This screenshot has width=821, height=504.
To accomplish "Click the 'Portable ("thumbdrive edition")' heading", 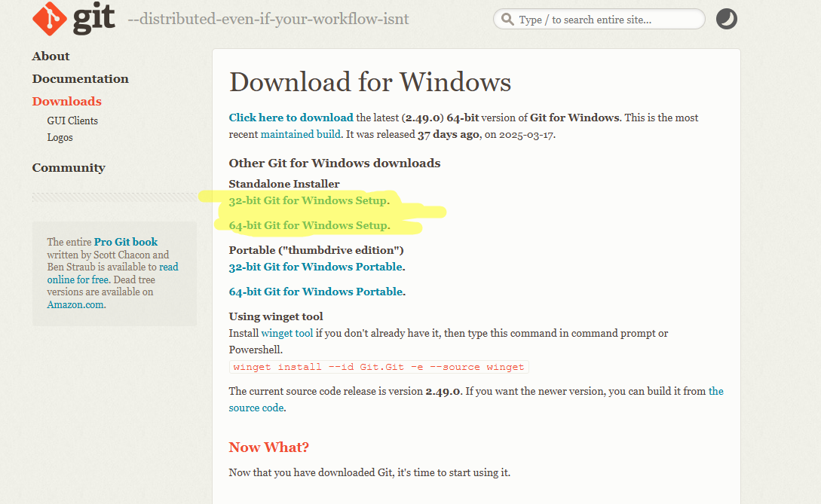I will [x=316, y=250].
